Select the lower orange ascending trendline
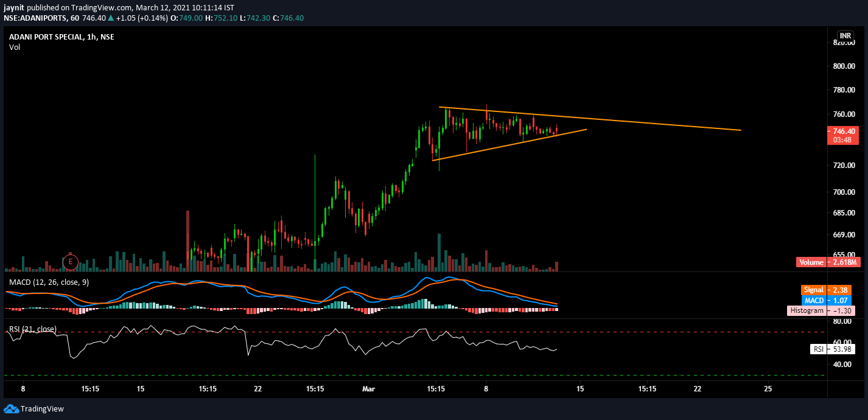 [509, 145]
